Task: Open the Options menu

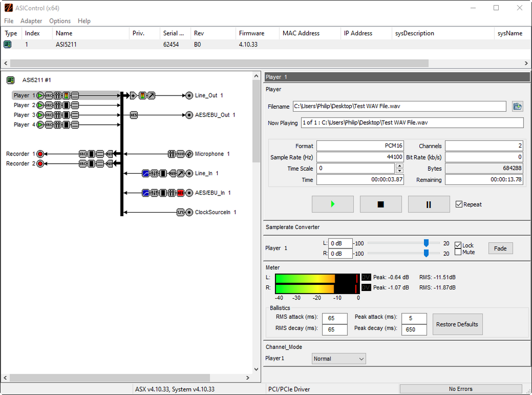Action: click(x=60, y=21)
